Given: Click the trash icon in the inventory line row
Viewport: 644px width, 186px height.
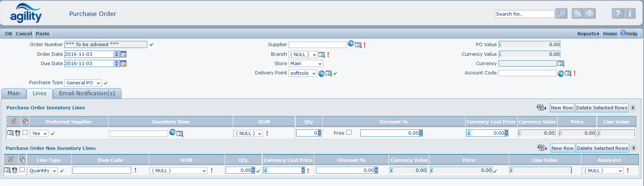Looking at the screenshot, I should tap(17, 133).
